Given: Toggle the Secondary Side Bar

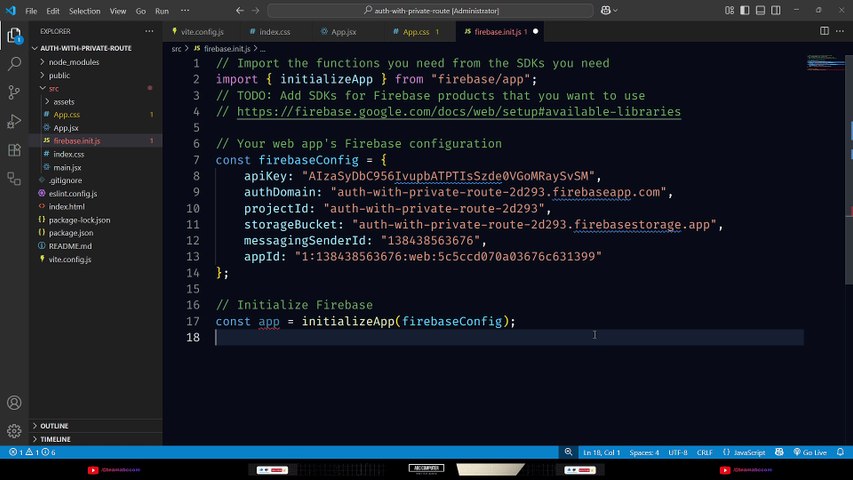Looking at the screenshot, I should (x=776, y=10).
